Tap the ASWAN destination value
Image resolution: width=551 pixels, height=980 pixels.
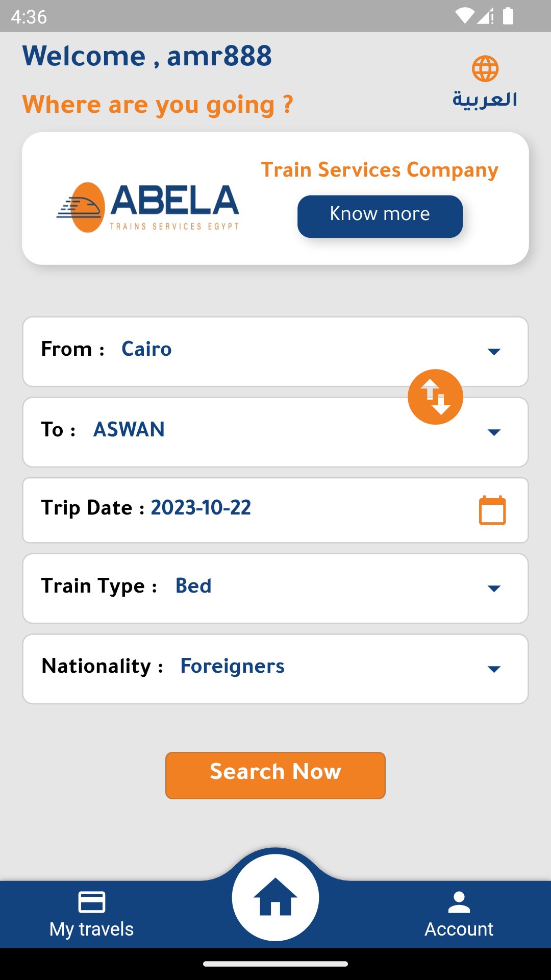pos(129,430)
